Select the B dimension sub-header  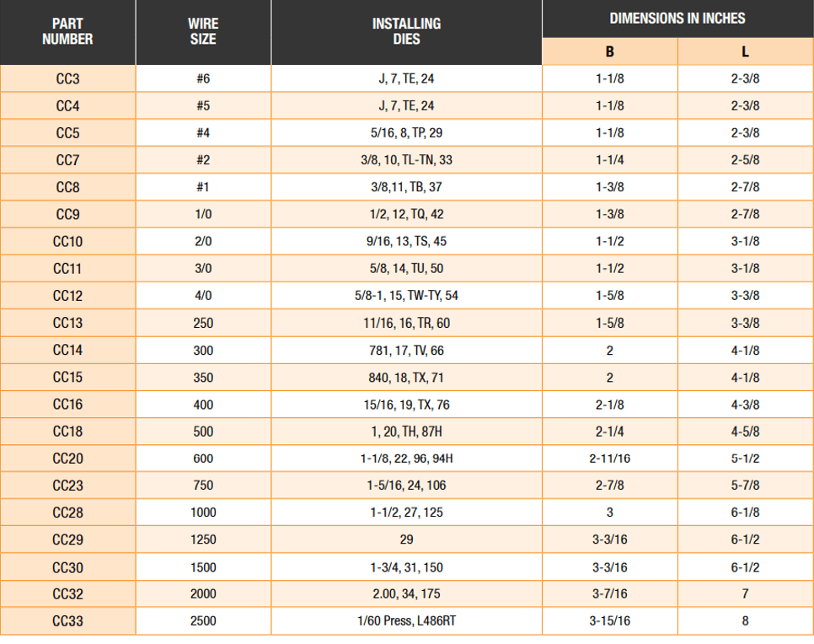pos(609,51)
